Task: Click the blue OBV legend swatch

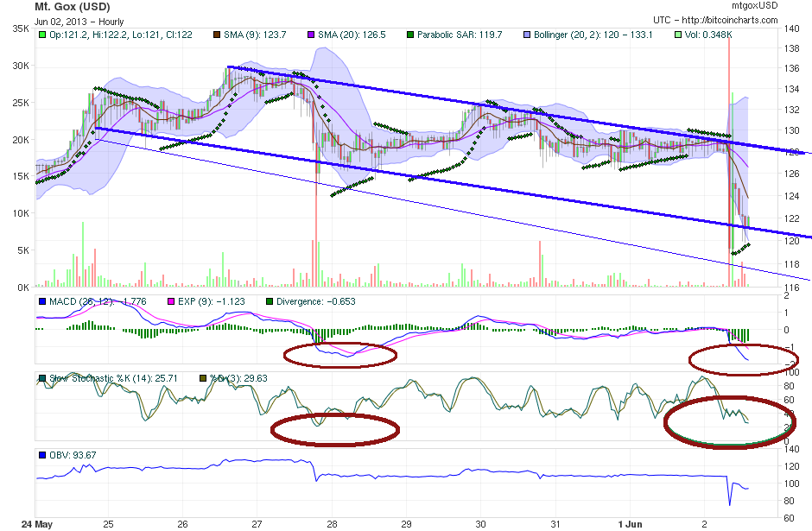Action: pos(42,455)
